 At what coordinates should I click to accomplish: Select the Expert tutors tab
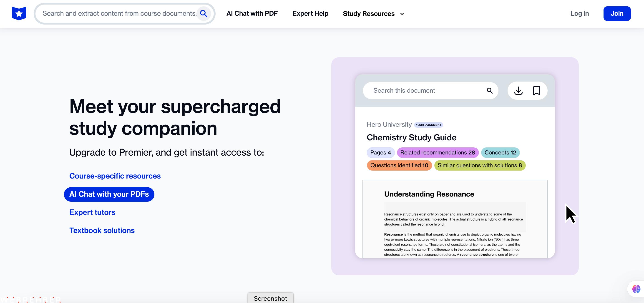click(x=92, y=212)
